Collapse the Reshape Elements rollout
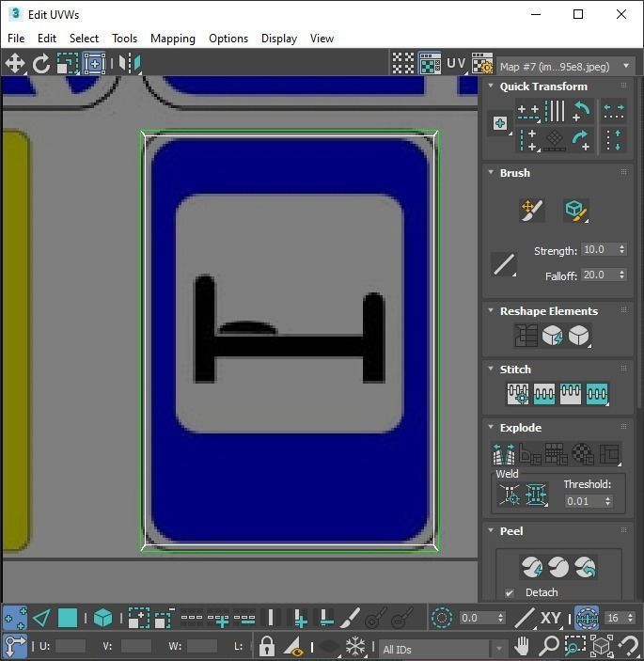Viewport: 644px width, 661px height. [x=491, y=310]
